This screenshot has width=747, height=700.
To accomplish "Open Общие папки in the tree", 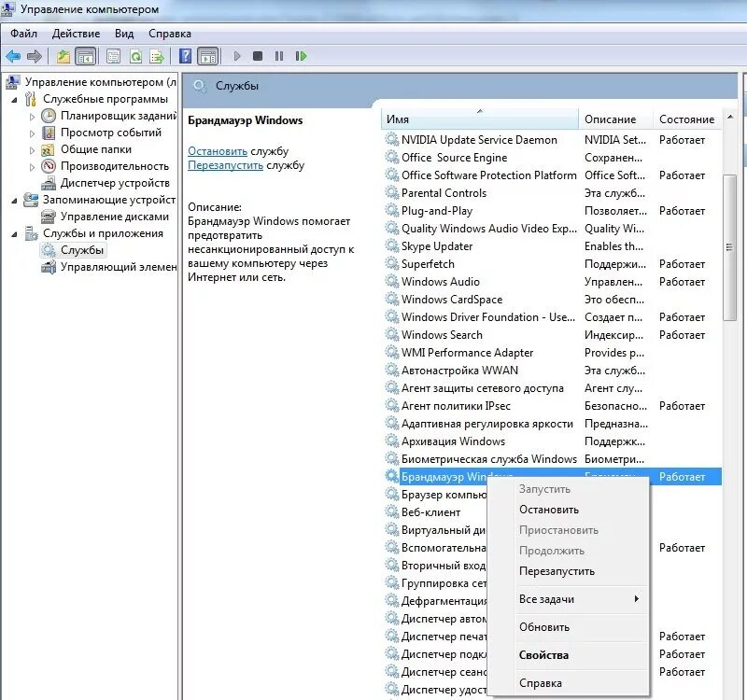I will tap(96, 149).
